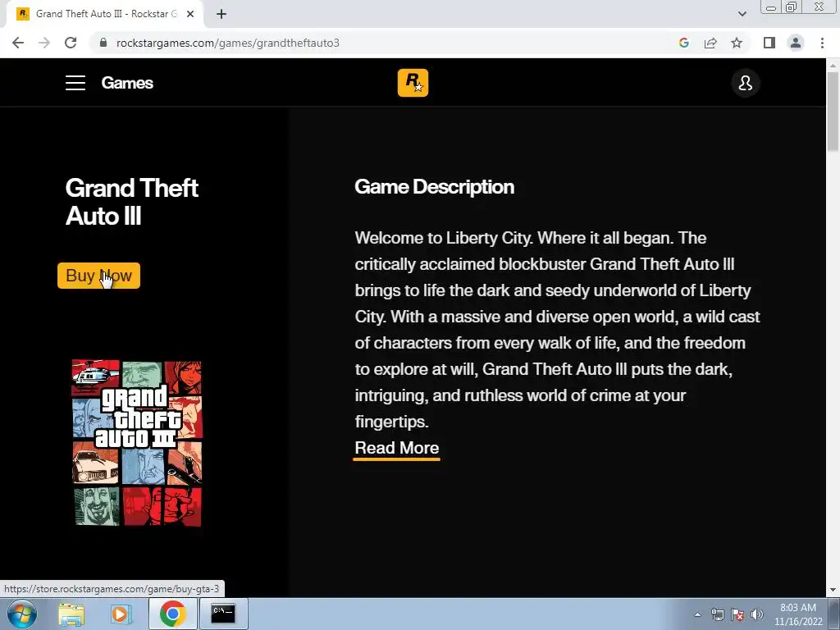Viewport: 840px width, 630px height.
Task: Open the Read More link
Action: pos(396,449)
